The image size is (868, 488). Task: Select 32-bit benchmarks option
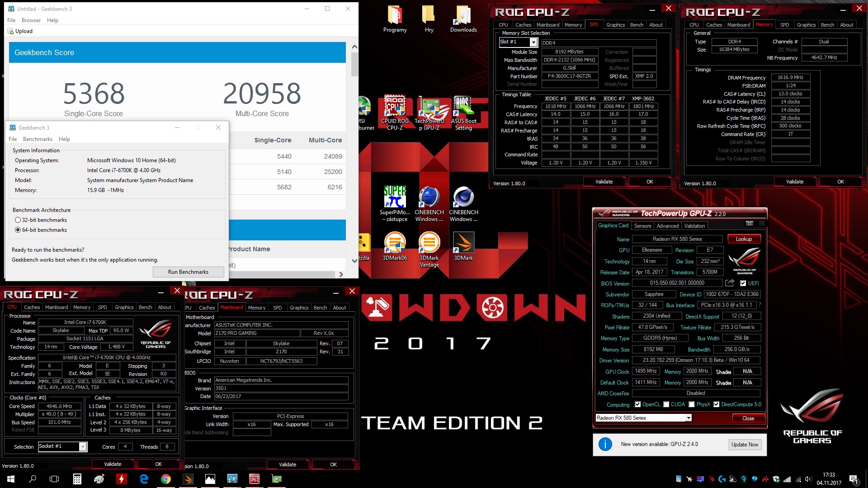point(41,220)
